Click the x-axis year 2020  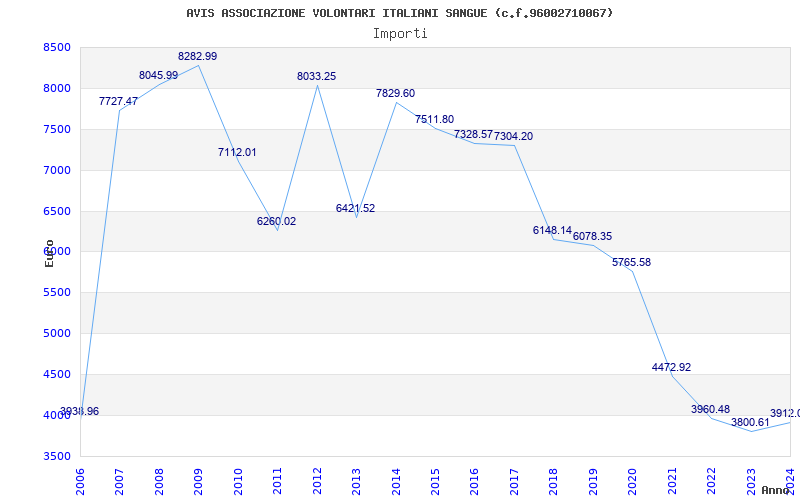pyautogui.click(x=633, y=482)
